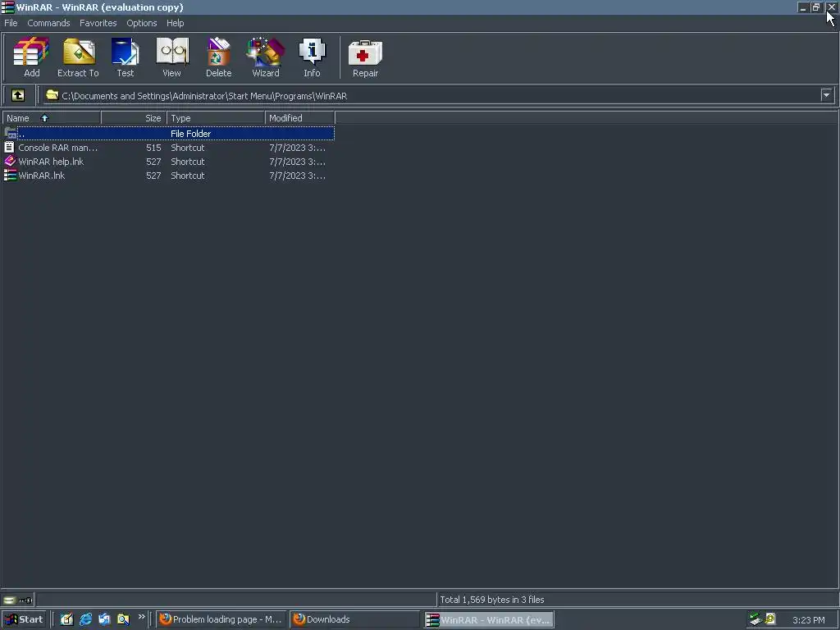Open the View file tool

point(172,57)
